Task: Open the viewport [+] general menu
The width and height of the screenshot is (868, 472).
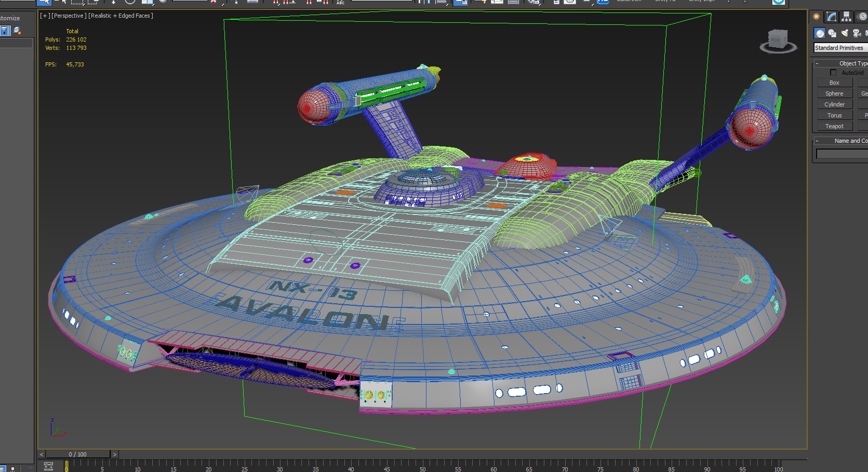Action: click(45, 16)
